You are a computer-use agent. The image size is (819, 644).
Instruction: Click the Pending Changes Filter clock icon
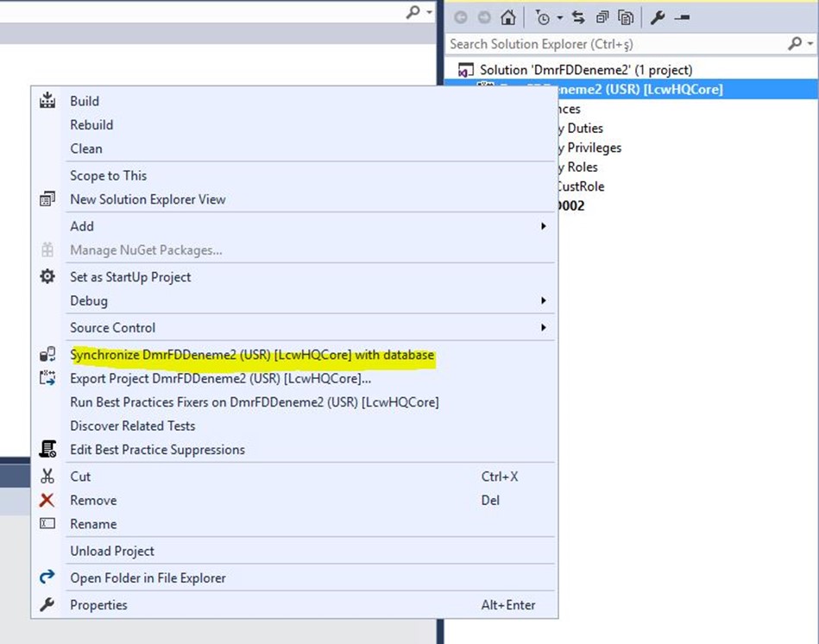tap(542, 17)
